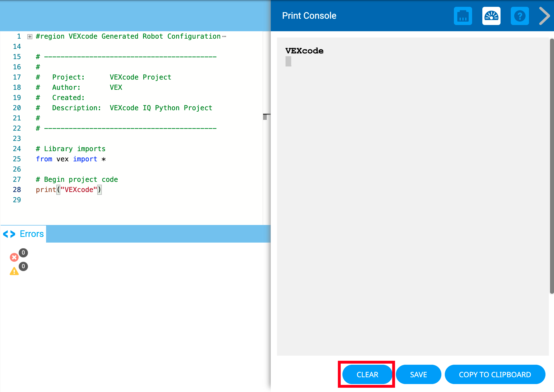Click the error count badge showing zero

23,253
